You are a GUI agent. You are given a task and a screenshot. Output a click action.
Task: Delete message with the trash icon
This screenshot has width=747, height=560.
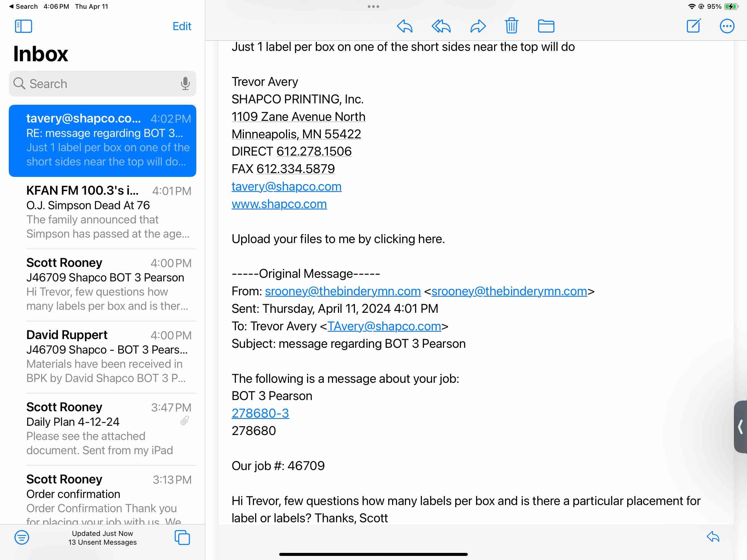[x=511, y=26]
